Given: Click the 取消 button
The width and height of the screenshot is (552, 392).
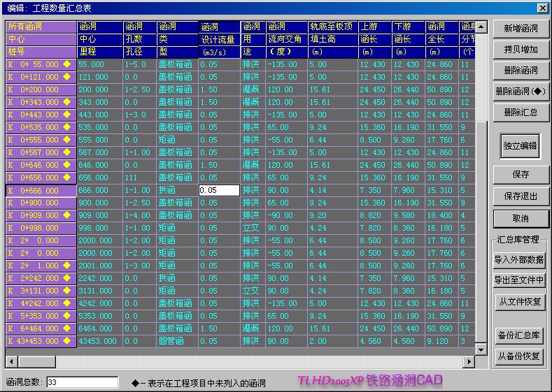Looking at the screenshot, I should click(521, 218).
